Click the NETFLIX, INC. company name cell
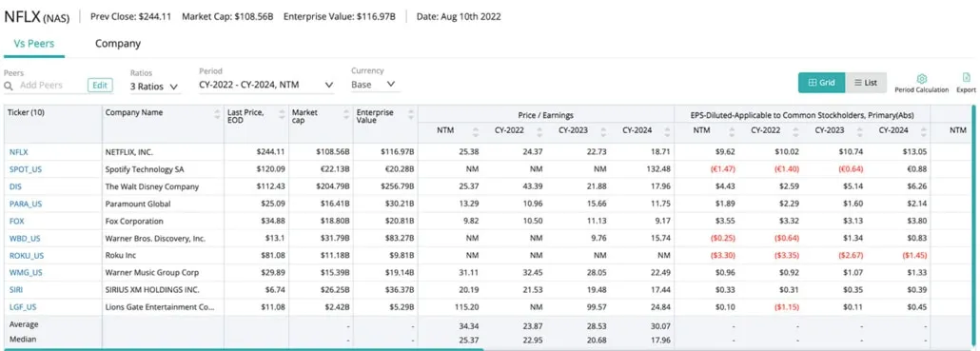Image resolution: width=980 pixels, height=351 pixels. tap(128, 152)
